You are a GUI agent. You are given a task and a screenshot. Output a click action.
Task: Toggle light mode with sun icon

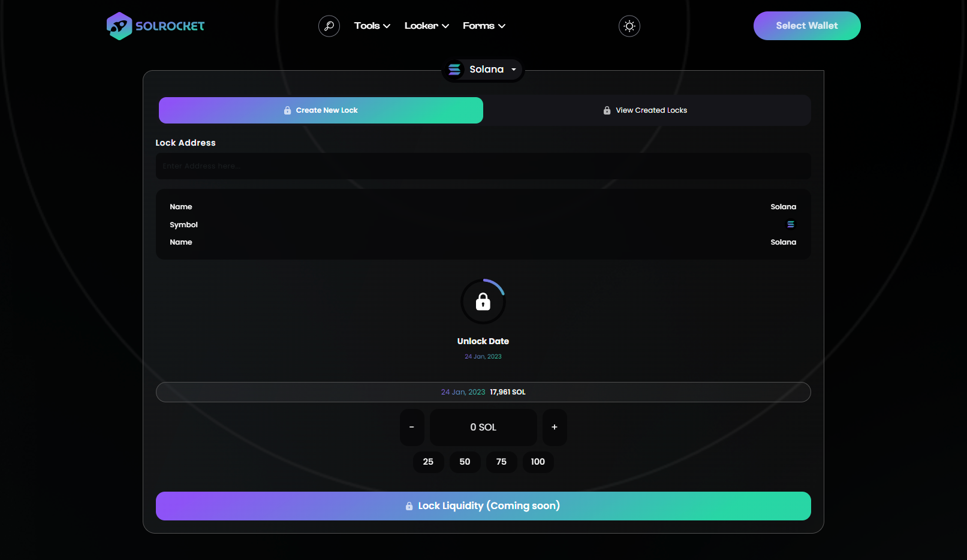[x=629, y=26]
